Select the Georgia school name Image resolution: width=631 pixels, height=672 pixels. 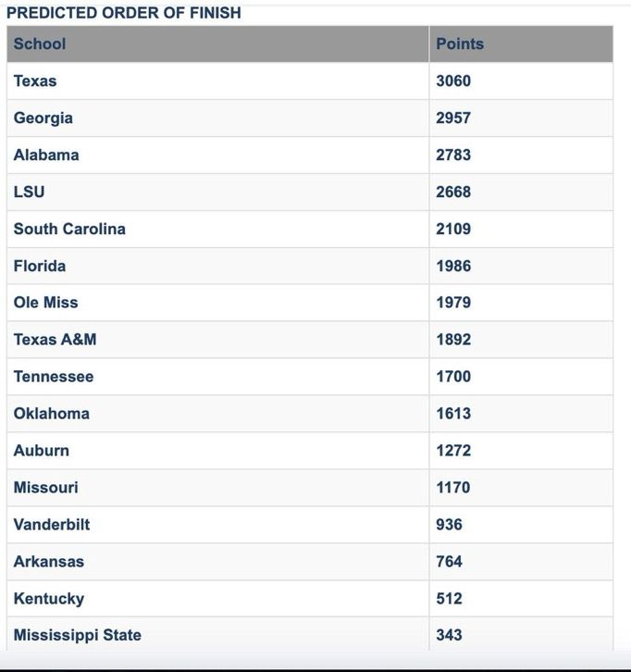[43, 118]
